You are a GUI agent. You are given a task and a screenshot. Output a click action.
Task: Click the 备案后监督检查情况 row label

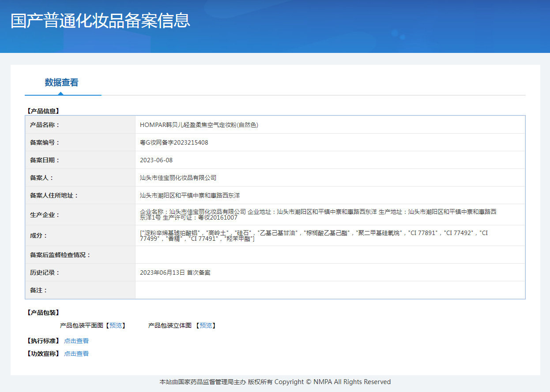tap(60, 255)
